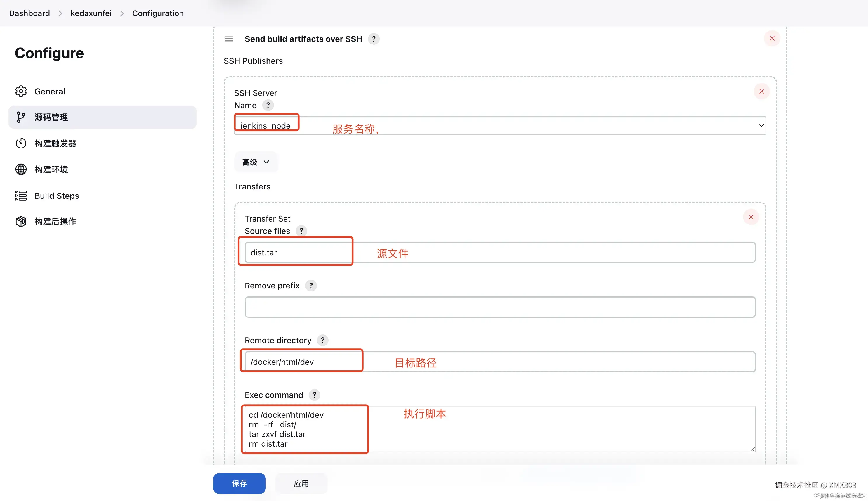Show help for Source files field

click(301, 231)
